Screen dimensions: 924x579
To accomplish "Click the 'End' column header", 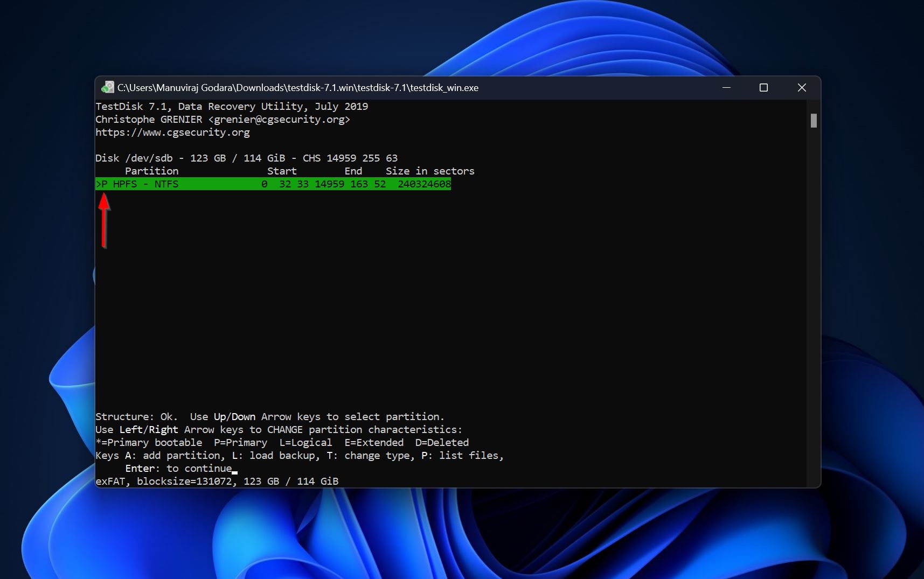I will [353, 171].
